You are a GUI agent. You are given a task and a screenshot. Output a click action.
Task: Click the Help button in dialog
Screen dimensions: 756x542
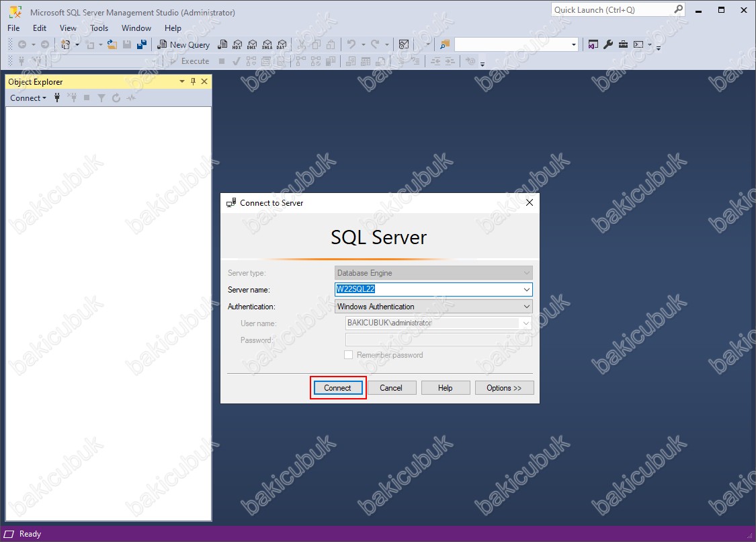pyautogui.click(x=445, y=387)
